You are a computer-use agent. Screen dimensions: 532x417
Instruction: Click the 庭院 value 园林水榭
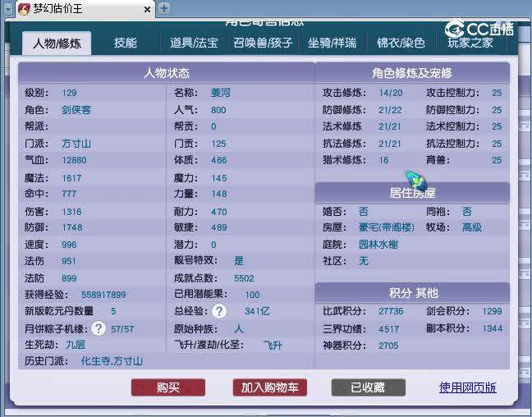point(378,245)
